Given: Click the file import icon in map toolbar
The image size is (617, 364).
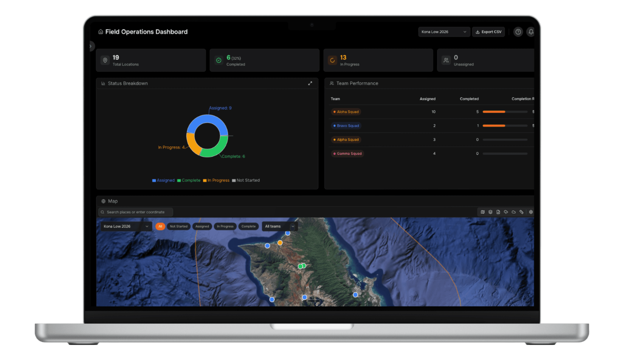Looking at the screenshot, I should [x=498, y=212].
